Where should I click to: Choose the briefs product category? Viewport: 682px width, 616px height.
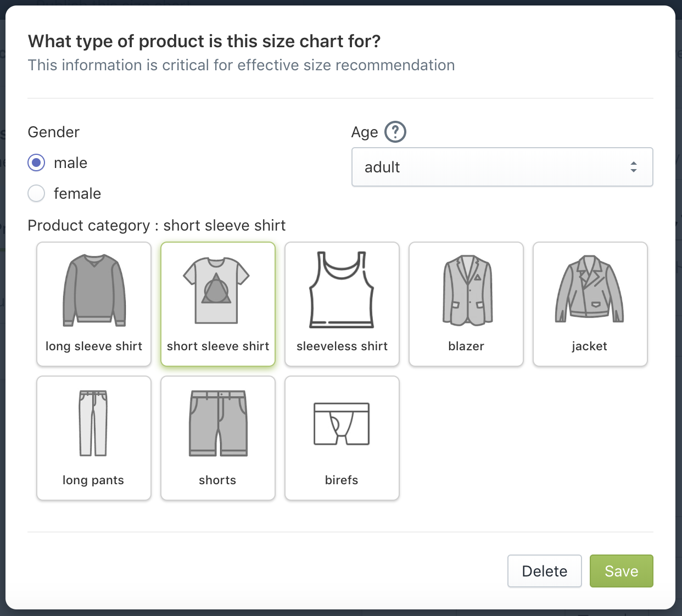[342, 438]
